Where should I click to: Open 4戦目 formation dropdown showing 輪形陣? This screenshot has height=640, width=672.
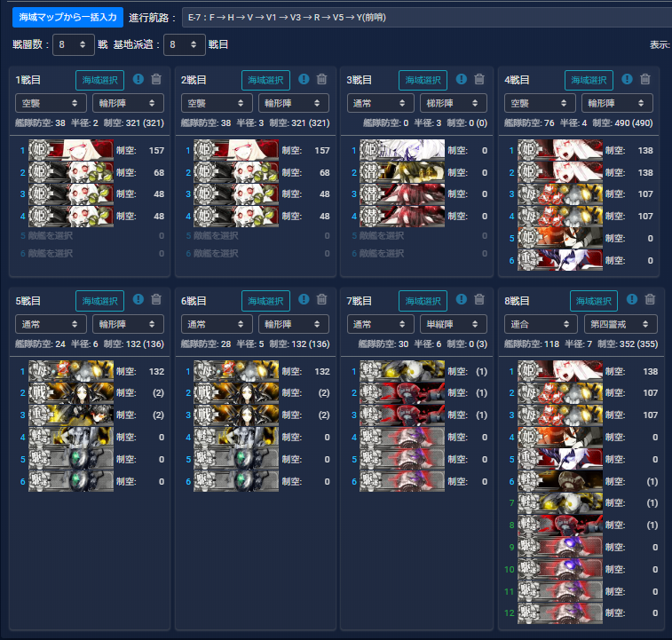tap(617, 103)
